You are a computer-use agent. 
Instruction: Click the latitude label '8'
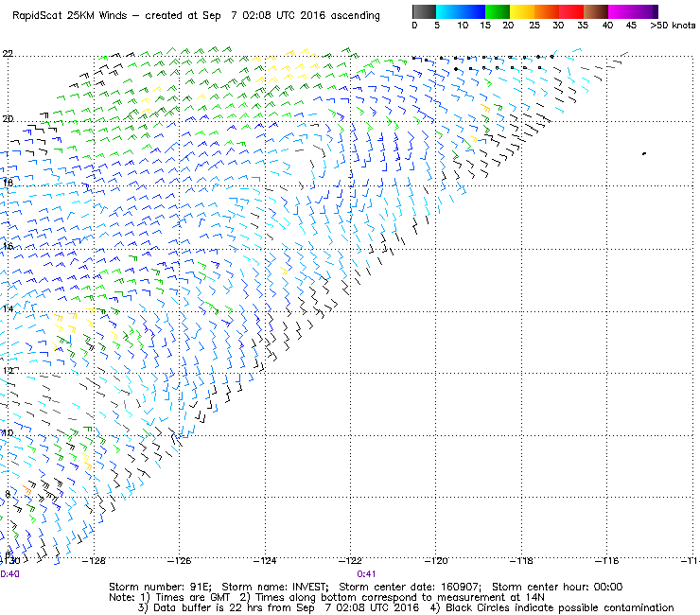pos(8,494)
